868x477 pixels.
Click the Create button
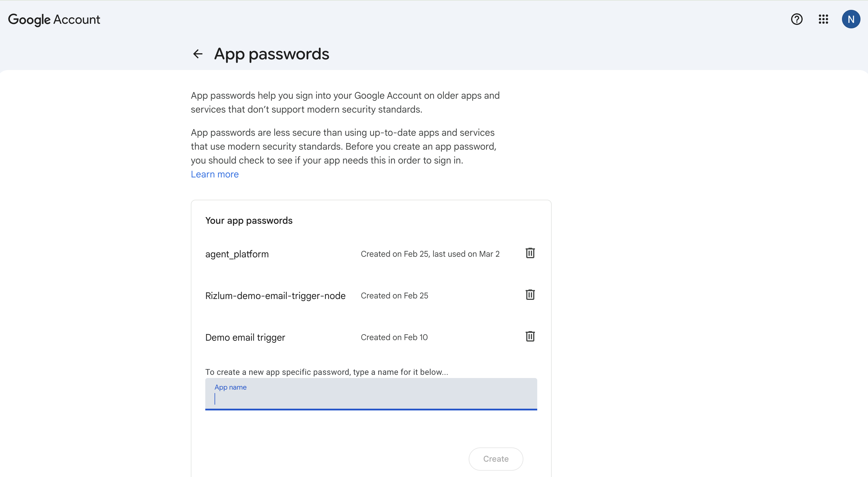496,459
